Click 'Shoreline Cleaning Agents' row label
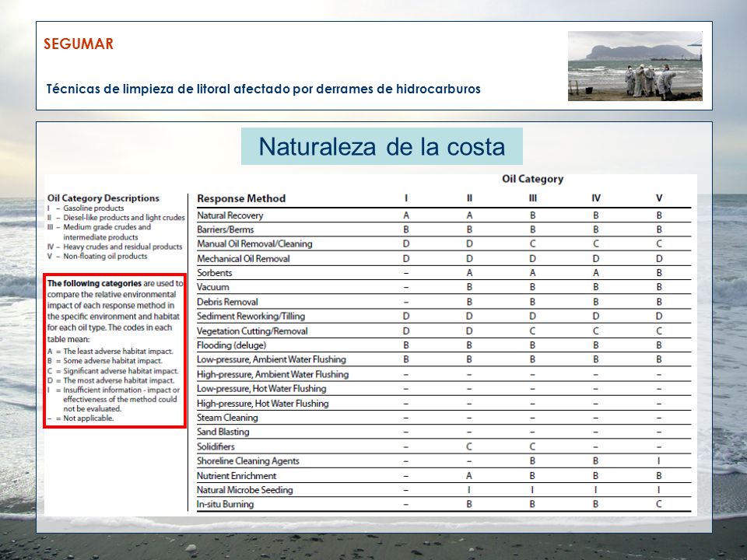The image size is (747, 560). point(248,461)
